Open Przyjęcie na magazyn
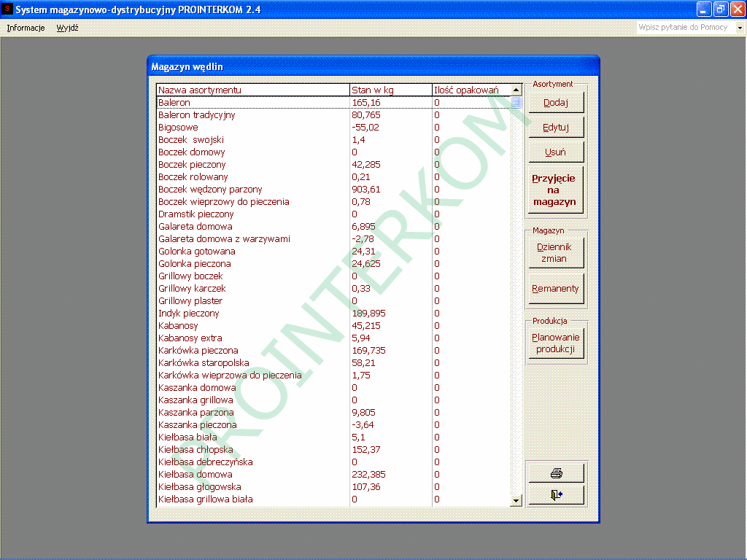Viewport: 747px width, 560px height. point(555,190)
